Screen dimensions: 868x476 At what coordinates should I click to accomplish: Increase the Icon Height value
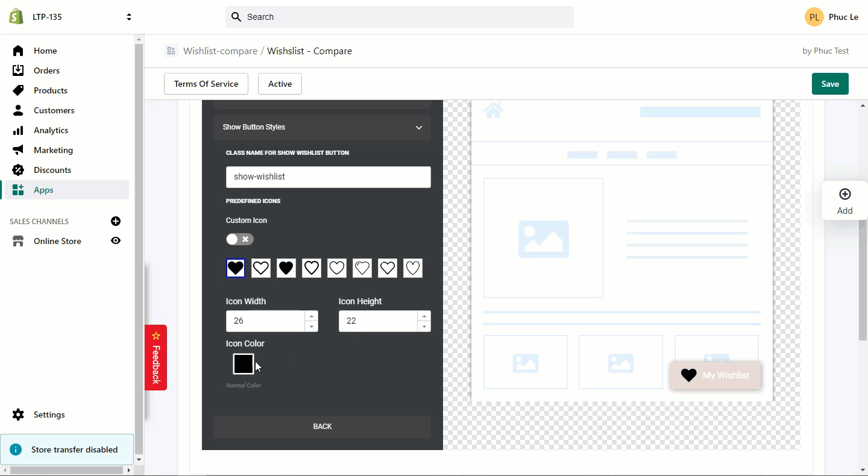(424, 316)
